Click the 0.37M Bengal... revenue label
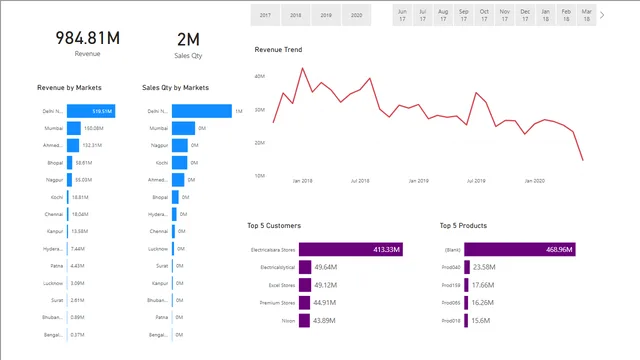This screenshot has height=360, width=640. (x=77, y=335)
